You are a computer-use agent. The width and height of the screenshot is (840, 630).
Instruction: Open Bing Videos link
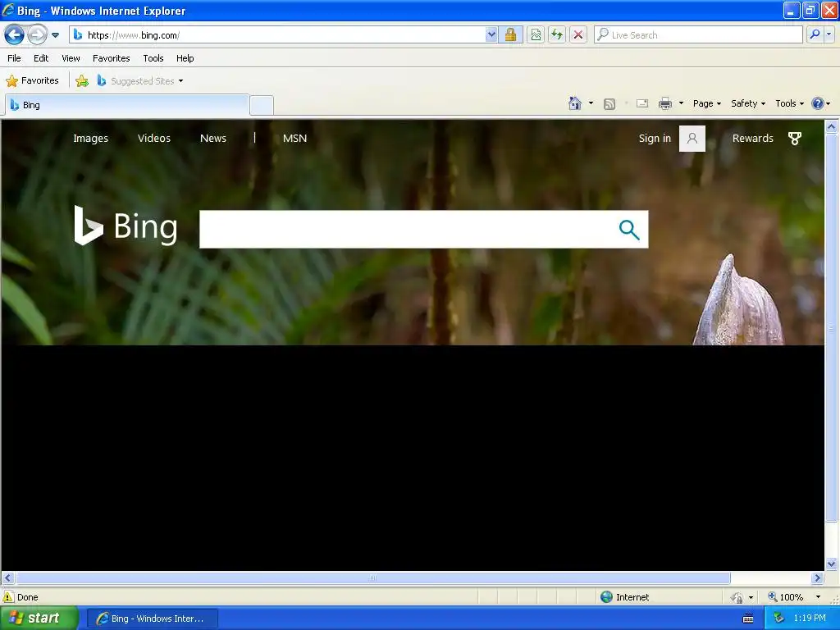[x=153, y=138]
